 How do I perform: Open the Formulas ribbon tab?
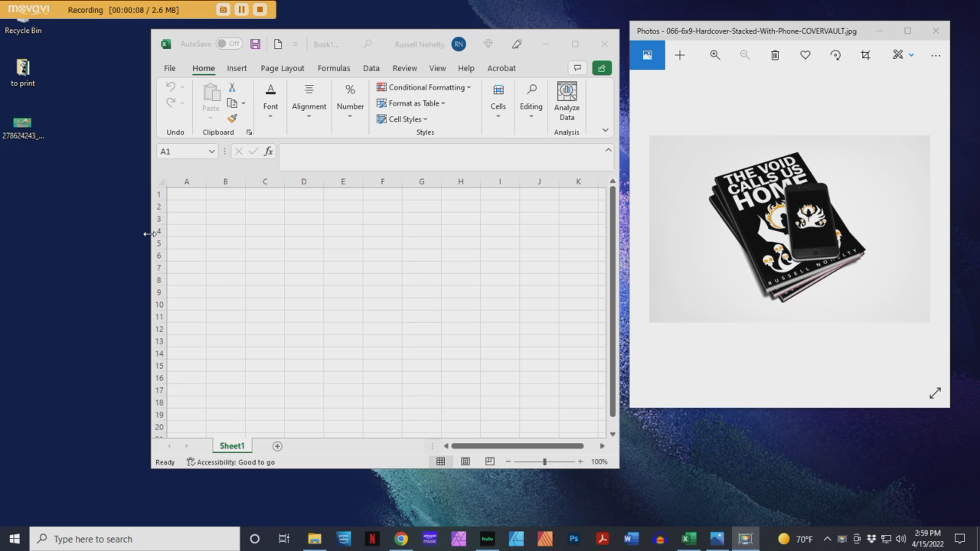334,68
